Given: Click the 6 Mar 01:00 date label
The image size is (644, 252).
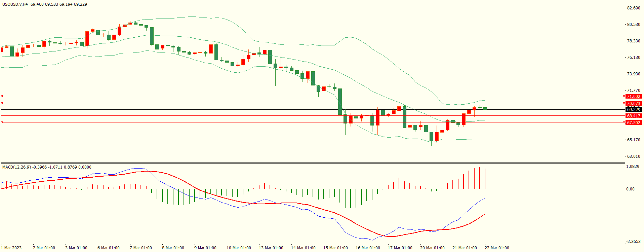Looking at the screenshot, I should click(x=109, y=248).
